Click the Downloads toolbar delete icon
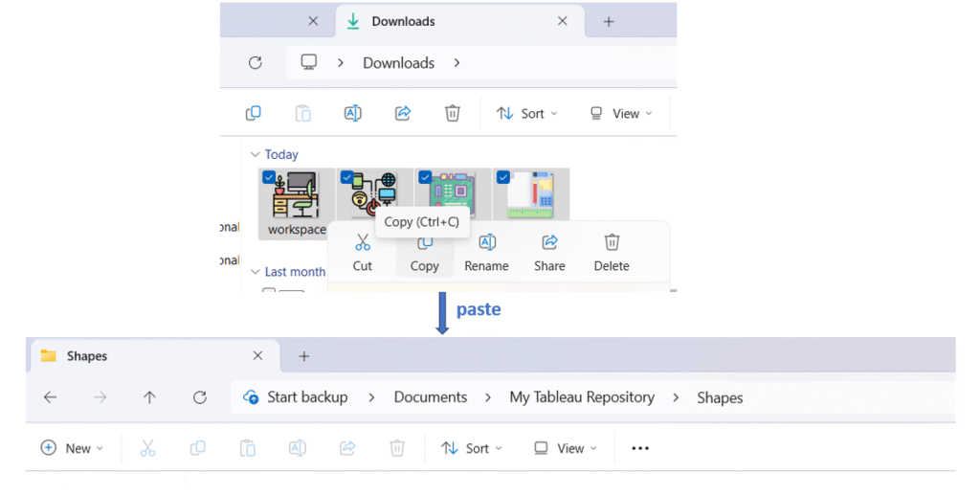The height and width of the screenshot is (496, 980). 453,113
